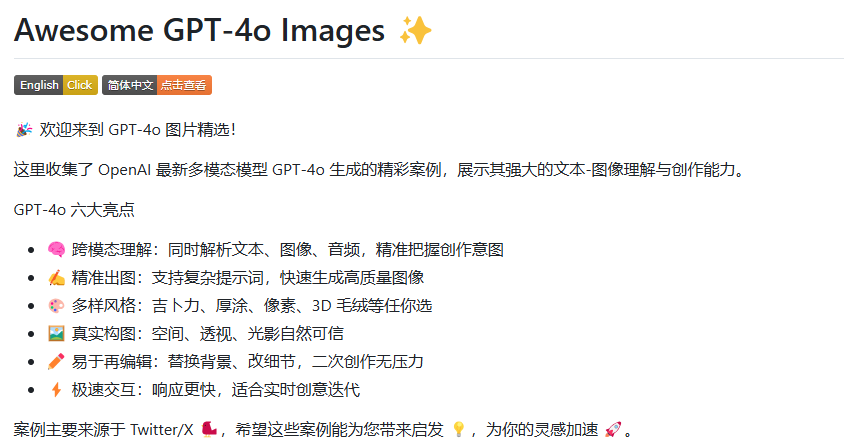Click the party popper emoji before 欢迎来到
863x447 pixels.
[x=24, y=130]
